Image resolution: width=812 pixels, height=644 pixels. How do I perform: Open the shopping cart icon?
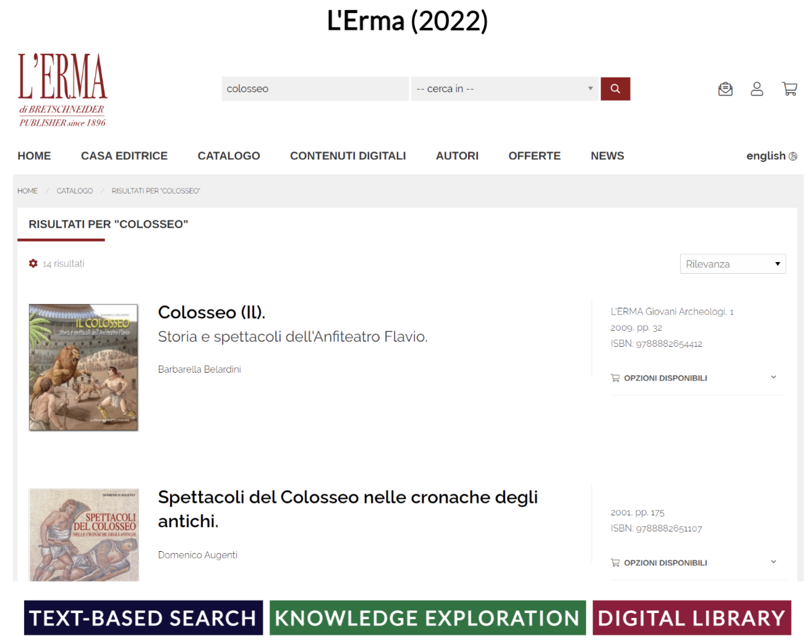pos(789,89)
